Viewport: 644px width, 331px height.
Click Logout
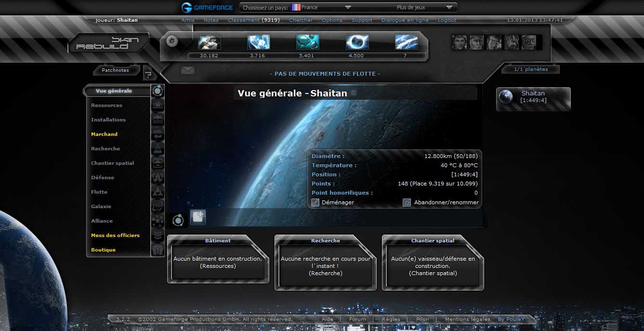pos(447,20)
